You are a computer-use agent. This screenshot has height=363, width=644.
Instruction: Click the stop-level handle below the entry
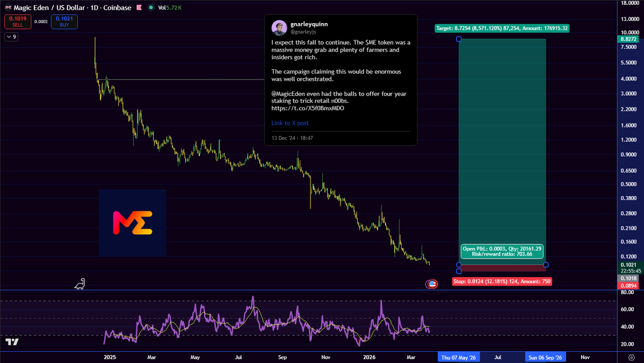click(x=459, y=272)
